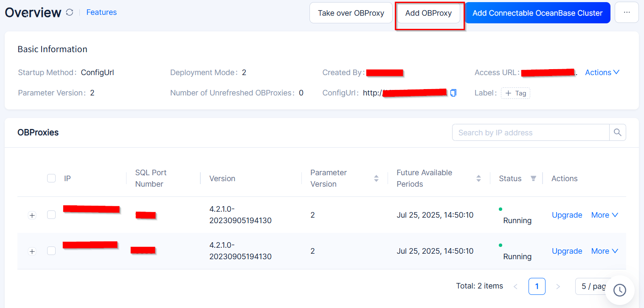Click first row's Jul 25, 2025, 14:50:10 cell
The image size is (644, 308).
pyautogui.click(x=435, y=215)
